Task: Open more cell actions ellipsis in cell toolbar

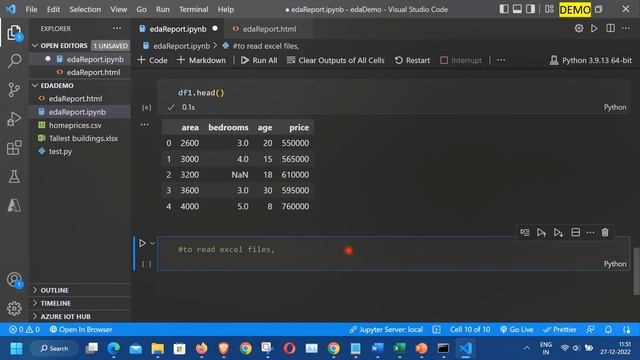Action: coord(590,232)
